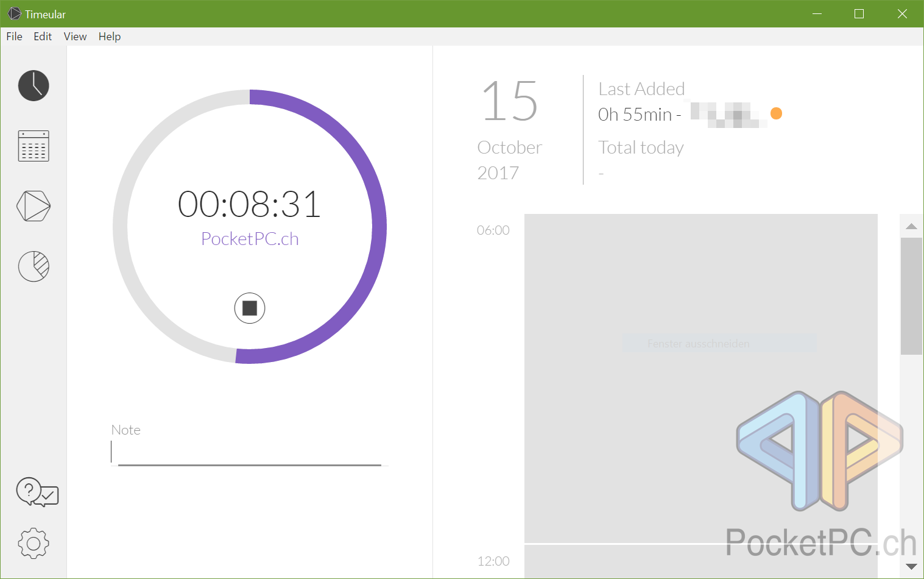This screenshot has height=579, width=924.
Task: Click the Total today label
Action: [x=641, y=148]
